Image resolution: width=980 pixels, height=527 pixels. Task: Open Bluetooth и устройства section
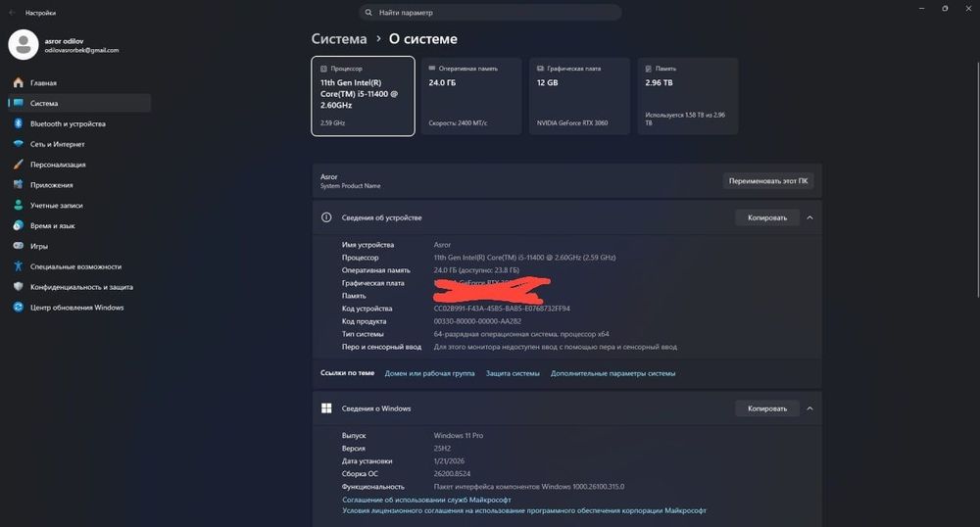coord(79,123)
